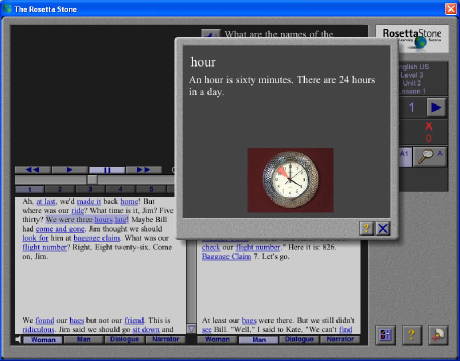460x361 pixels.
Task: Click the 'made it' glossary link
Action: tap(88, 202)
